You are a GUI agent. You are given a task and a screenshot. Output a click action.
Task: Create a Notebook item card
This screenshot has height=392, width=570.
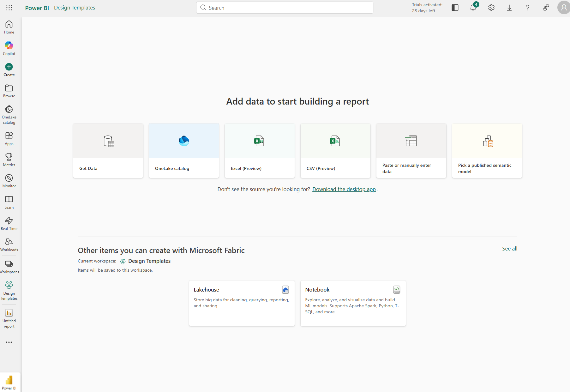[x=353, y=303]
